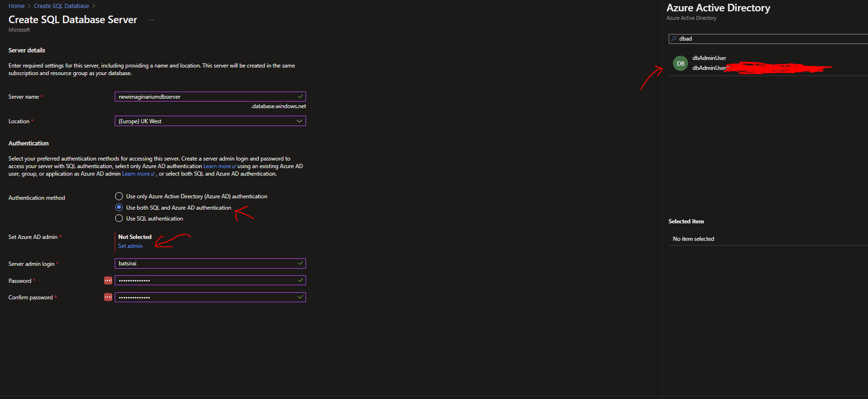The height and width of the screenshot is (399, 868).
Task: Click the green DB avatar for dbAdminUser
Action: coord(680,63)
